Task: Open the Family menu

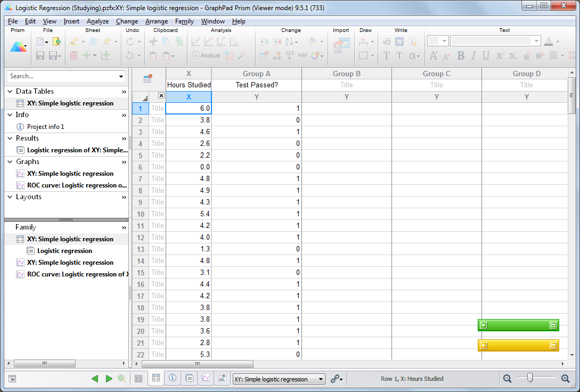Action: (184, 21)
